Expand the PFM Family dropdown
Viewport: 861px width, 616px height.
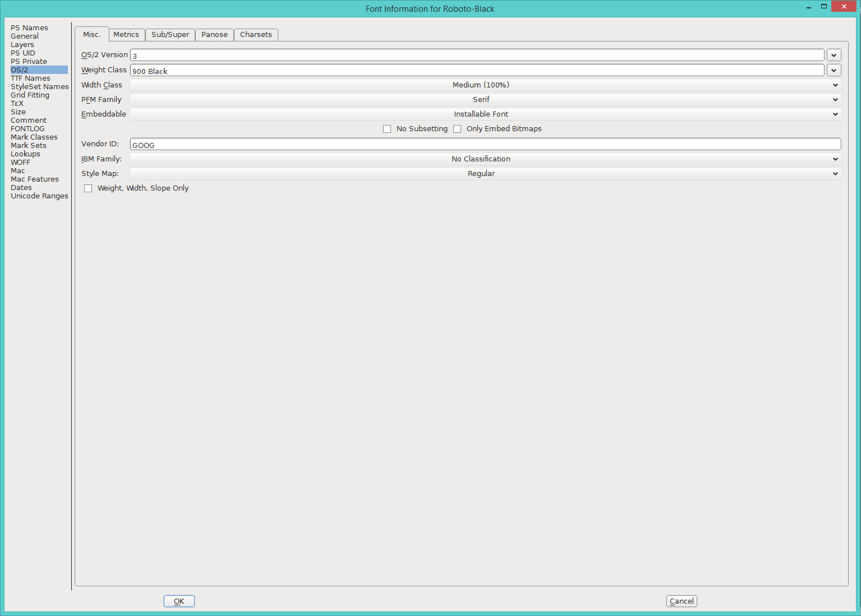[x=485, y=100]
